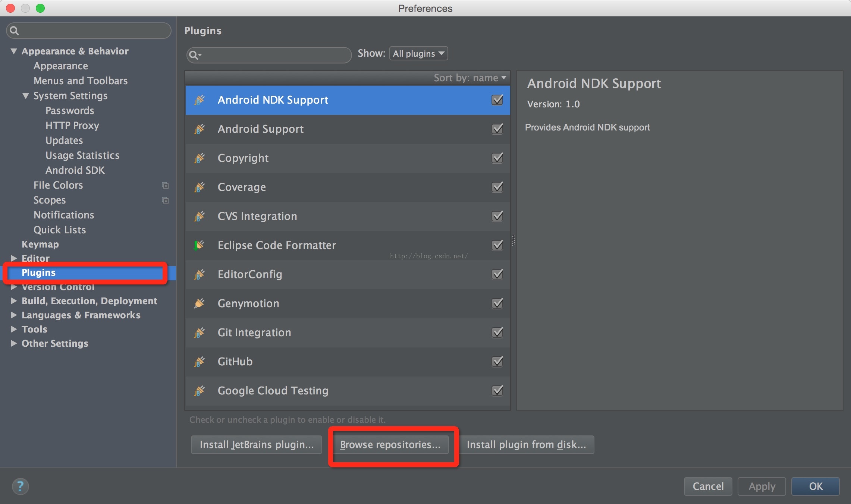This screenshot has width=851, height=504.
Task: Click the project-level icon beside File Colors
Action: pos(165,185)
